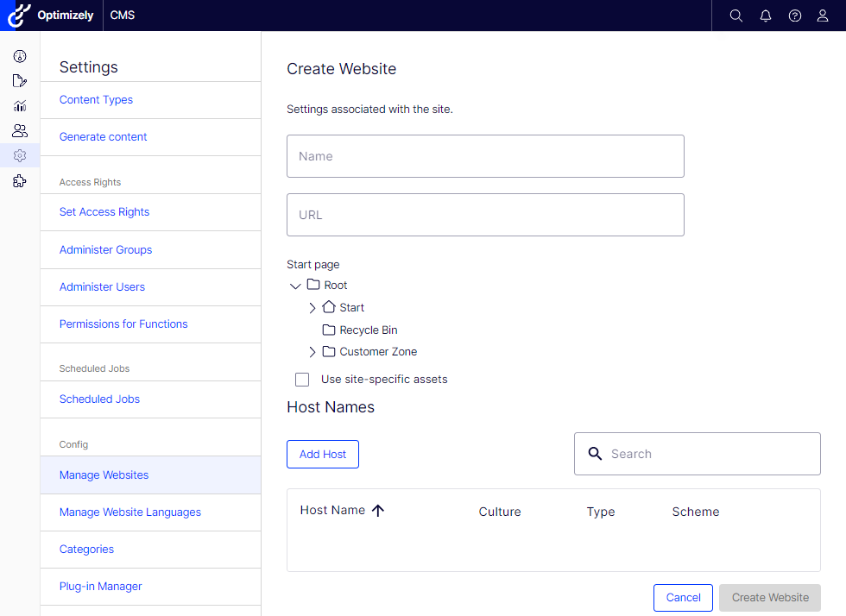Screen dimensions: 846x616
Task: Select the settings gear icon in sidebar
Action: 20,155
